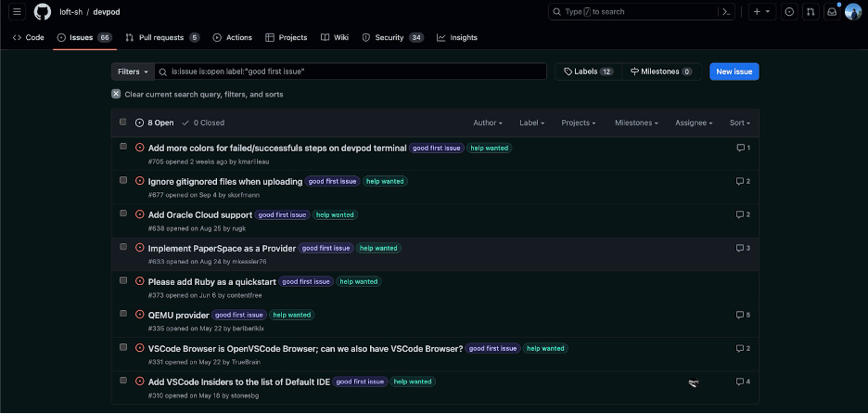This screenshot has width=868, height=414.
Task: Open comments on Ignore gitignored files issue
Action: (x=743, y=181)
